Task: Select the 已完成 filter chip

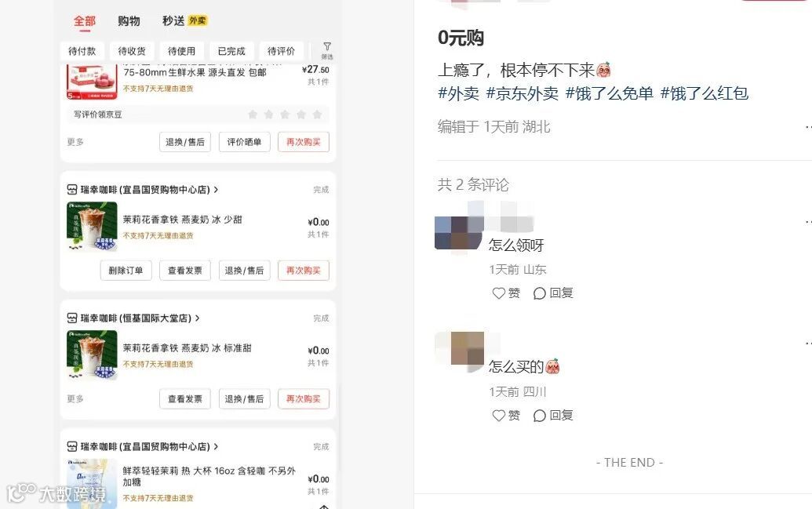Action: (x=231, y=51)
